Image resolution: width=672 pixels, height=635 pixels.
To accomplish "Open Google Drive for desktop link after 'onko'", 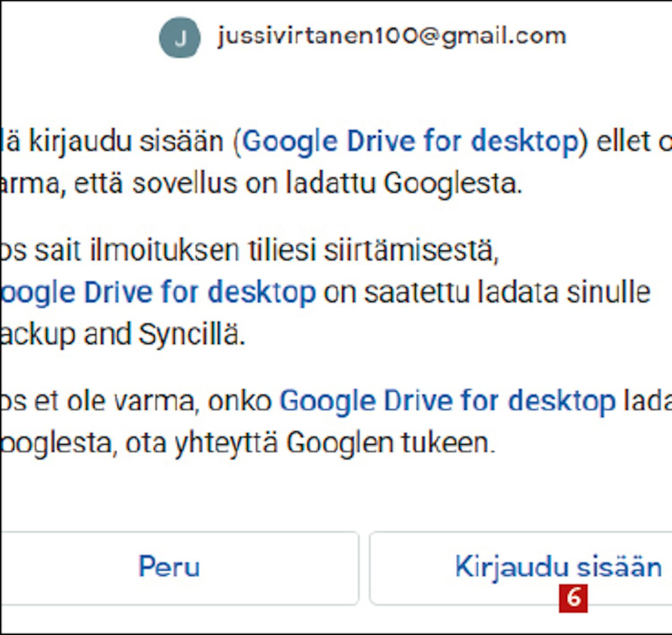I will [x=448, y=400].
